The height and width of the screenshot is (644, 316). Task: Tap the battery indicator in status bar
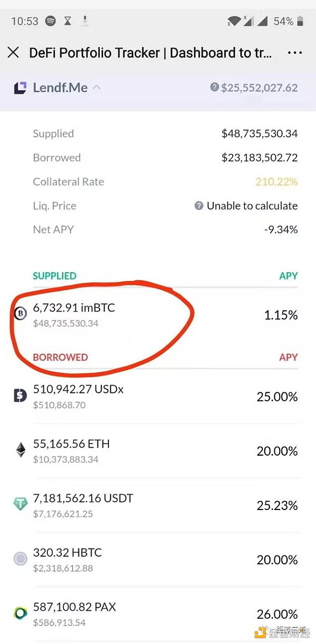(x=300, y=21)
